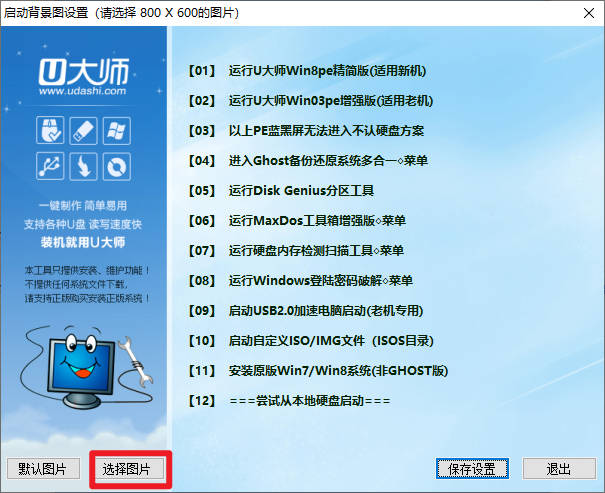Click the 默认图片 button
The image size is (605, 493).
pyautogui.click(x=43, y=469)
